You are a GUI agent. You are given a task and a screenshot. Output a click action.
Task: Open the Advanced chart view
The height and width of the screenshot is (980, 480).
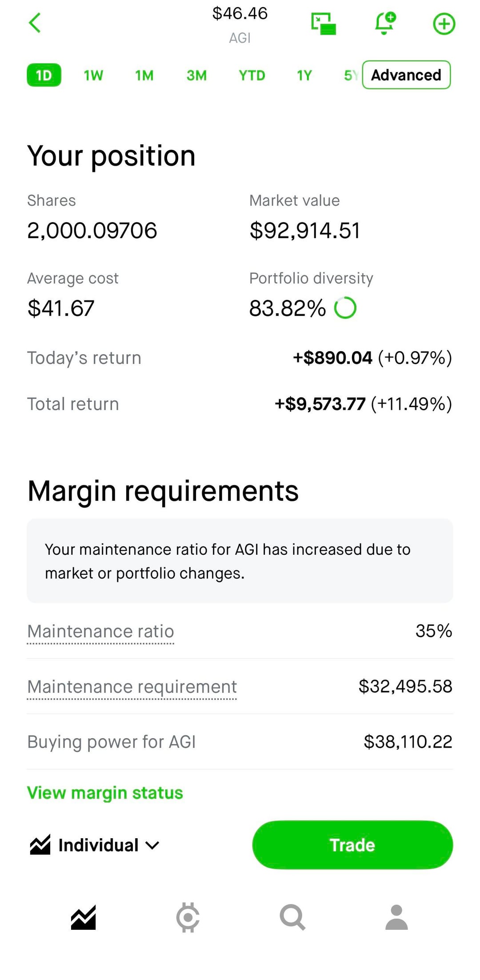pyautogui.click(x=406, y=75)
